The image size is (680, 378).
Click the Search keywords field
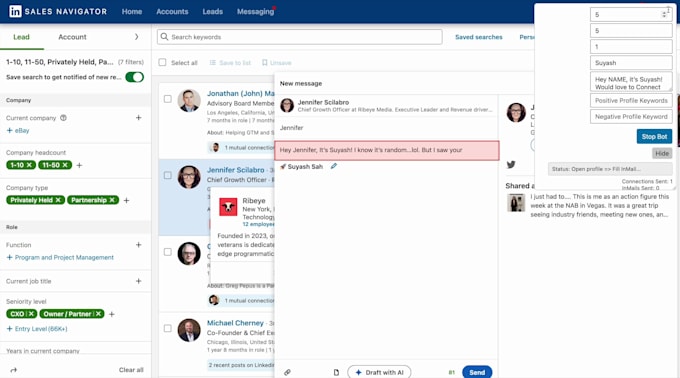pyautogui.click(x=300, y=37)
